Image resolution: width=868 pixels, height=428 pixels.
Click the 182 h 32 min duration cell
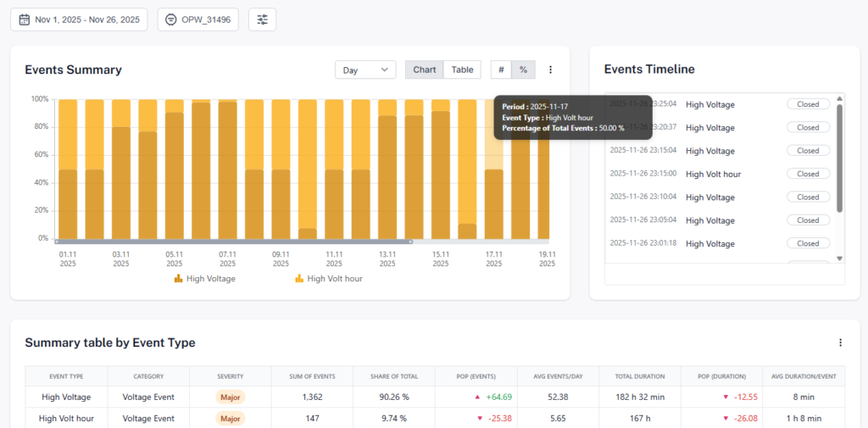click(x=640, y=397)
